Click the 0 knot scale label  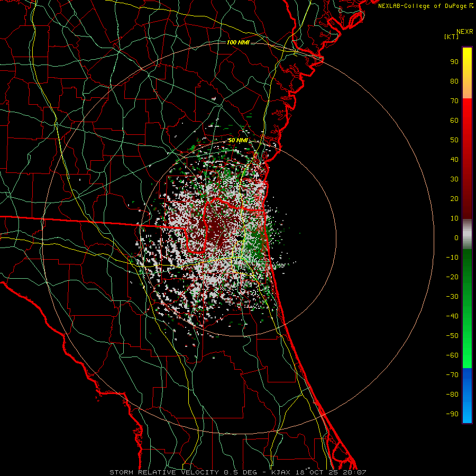click(456, 237)
